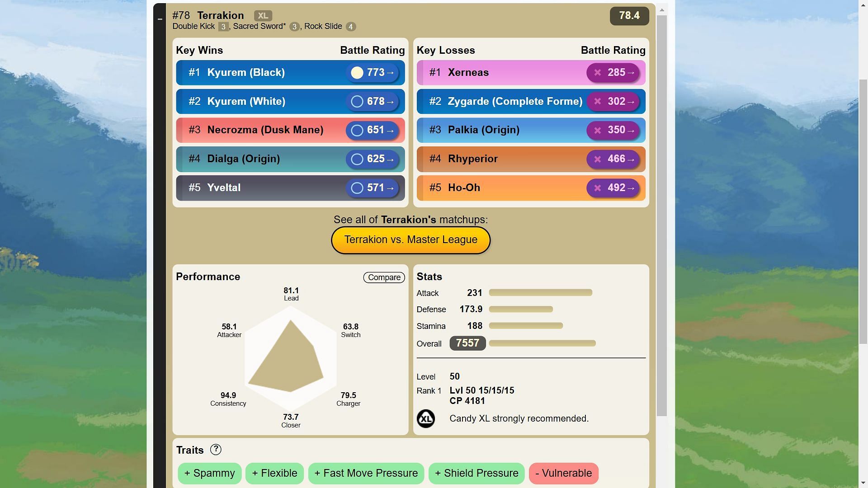Click the 285 loss rating badge
This screenshot has width=868, height=488.
[x=613, y=73]
